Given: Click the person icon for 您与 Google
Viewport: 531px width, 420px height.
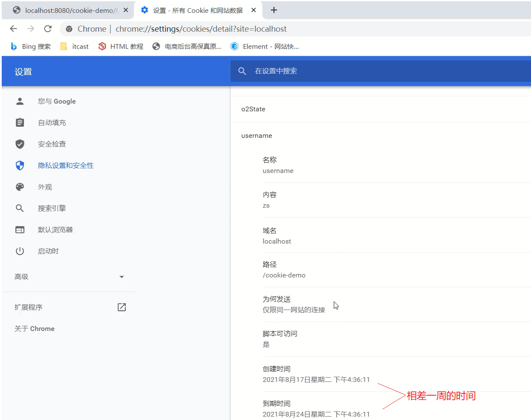Looking at the screenshot, I should tap(20, 101).
